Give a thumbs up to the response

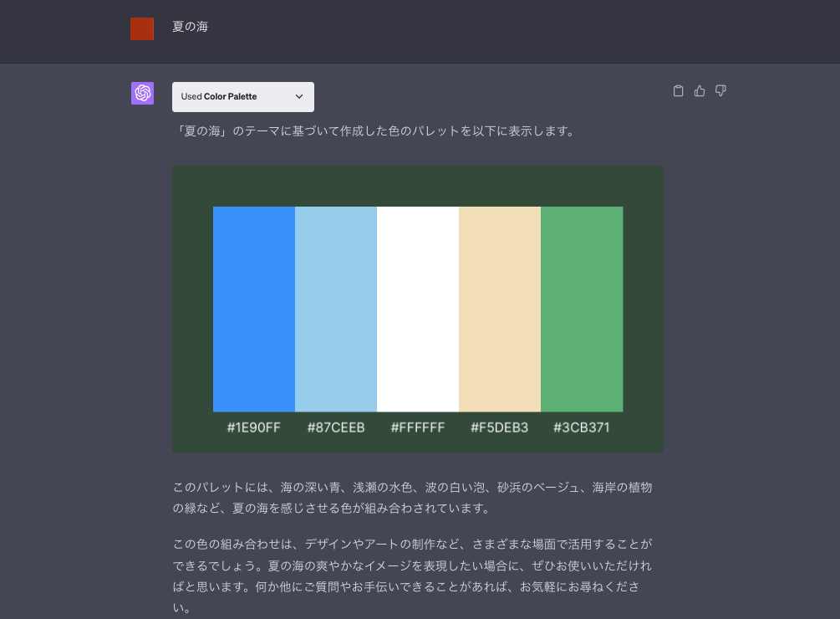699,90
